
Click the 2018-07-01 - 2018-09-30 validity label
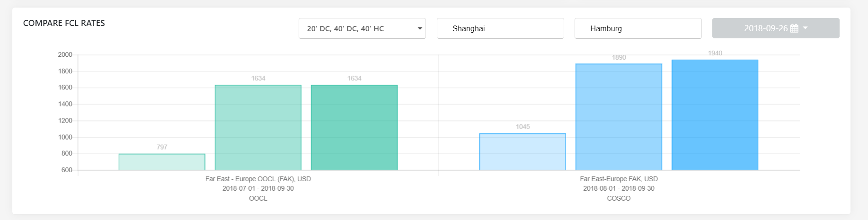pyautogui.click(x=258, y=188)
